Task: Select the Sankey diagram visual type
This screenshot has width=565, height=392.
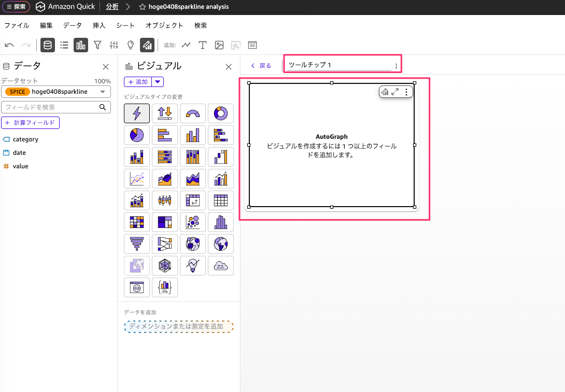Action: 164,244
